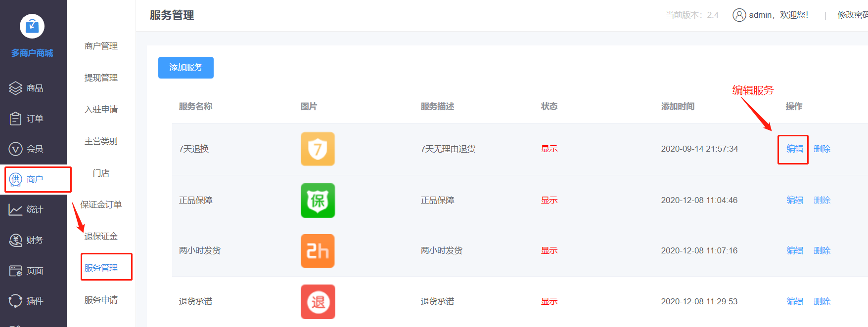The image size is (868, 327).
Task: Open the 会员 V-badge icon
Action: click(x=15, y=149)
